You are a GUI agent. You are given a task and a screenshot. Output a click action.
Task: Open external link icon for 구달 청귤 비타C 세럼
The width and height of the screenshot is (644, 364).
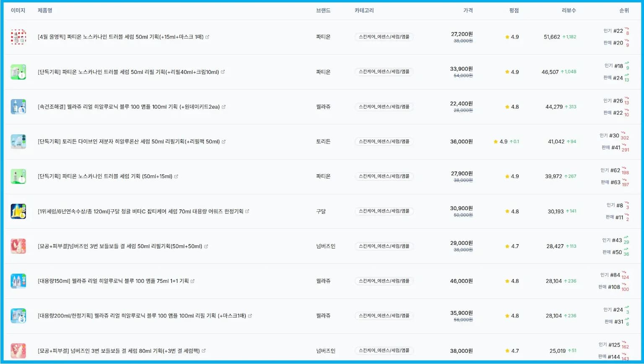click(x=247, y=211)
